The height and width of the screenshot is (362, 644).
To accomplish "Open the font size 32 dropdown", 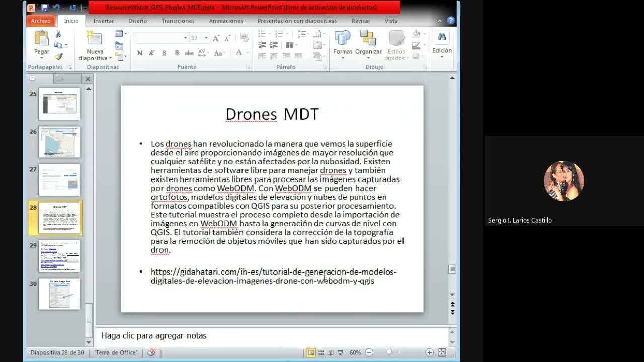I will pos(206,38).
